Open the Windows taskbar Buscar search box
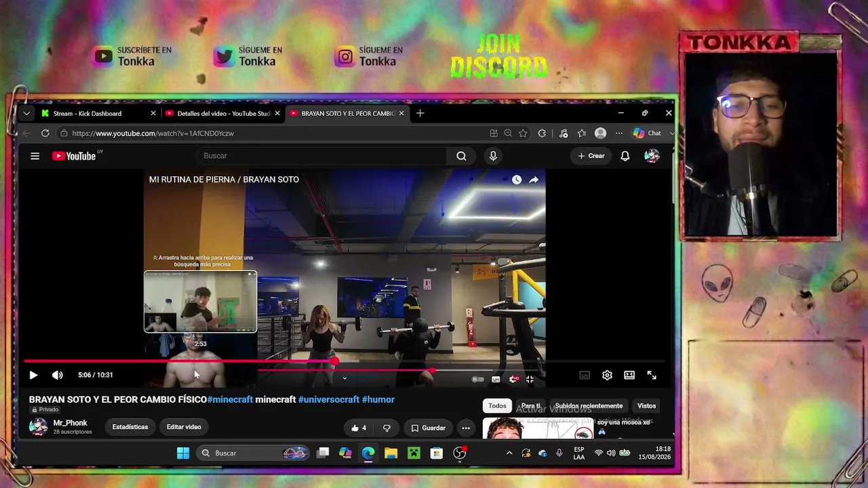The width and height of the screenshot is (868, 488). (253, 453)
